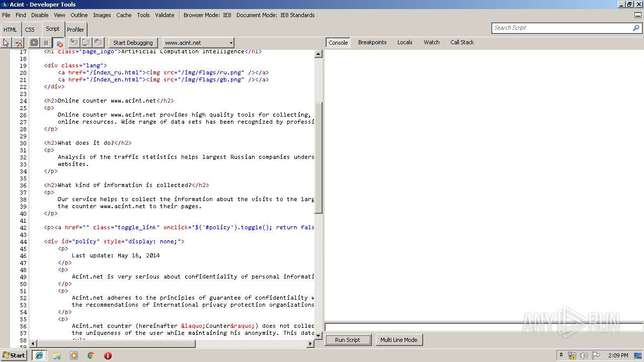Click the step out icon

99,43
